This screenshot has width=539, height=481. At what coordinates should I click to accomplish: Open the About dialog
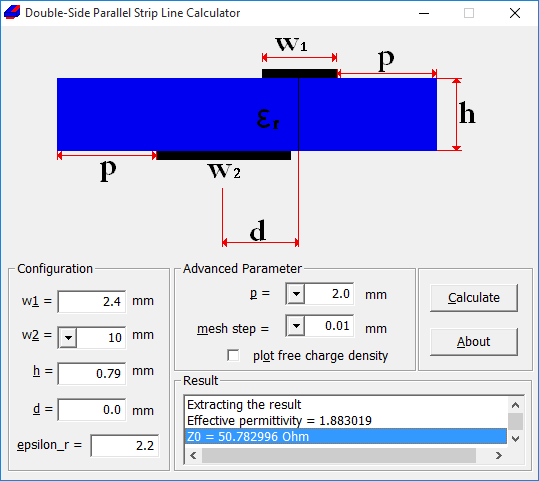pos(474,342)
